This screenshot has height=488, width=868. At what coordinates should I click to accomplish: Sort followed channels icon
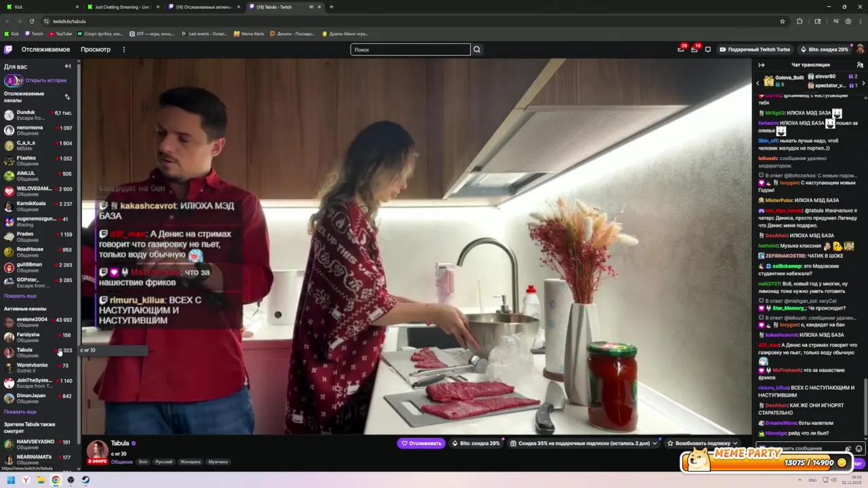[67, 97]
